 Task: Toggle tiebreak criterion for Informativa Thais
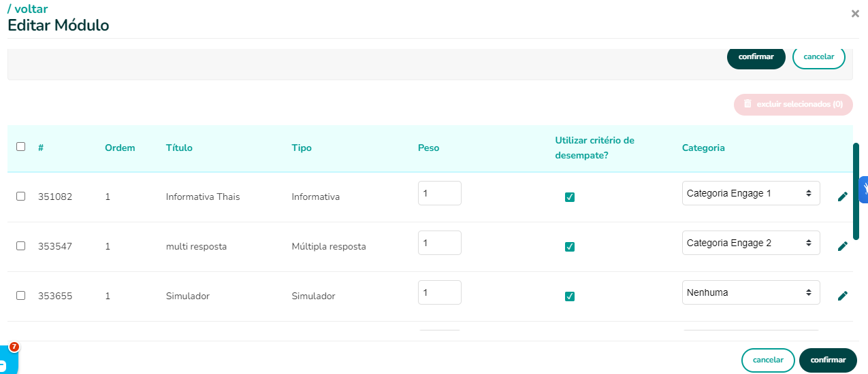coord(570,197)
